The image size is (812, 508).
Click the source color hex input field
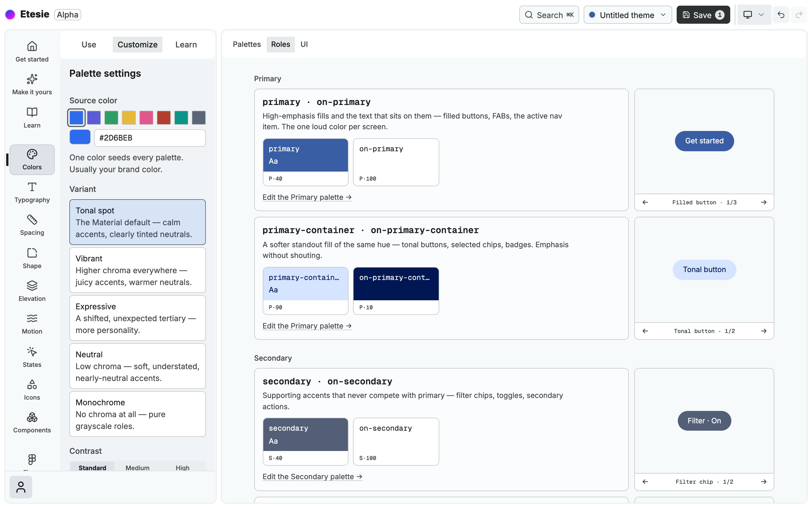150,138
